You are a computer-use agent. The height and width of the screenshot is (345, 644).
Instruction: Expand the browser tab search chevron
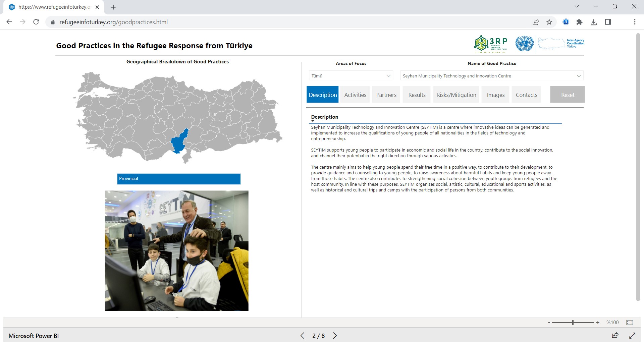pyautogui.click(x=577, y=6)
